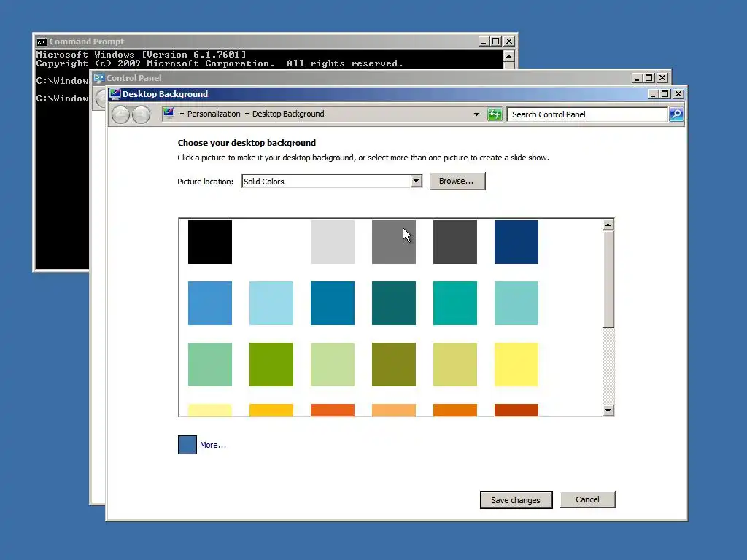Select the dark charcoal gray swatch
This screenshot has width=747, height=560.
click(x=455, y=242)
